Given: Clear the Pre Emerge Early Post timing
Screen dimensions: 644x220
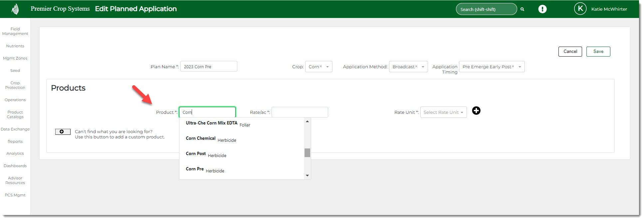Looking at the screenshot, I should pyautogui.click(x=513, y=67).
